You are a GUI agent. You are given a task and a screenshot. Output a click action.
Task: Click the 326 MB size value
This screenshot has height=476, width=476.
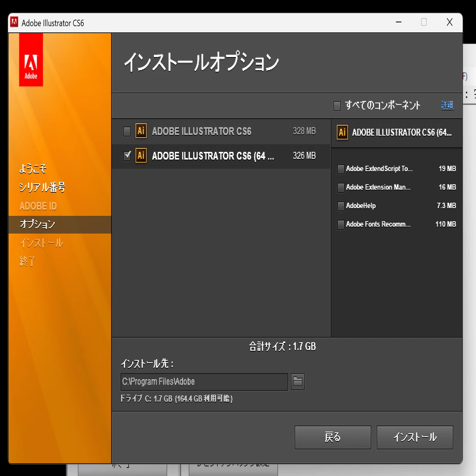coord(304,156)
